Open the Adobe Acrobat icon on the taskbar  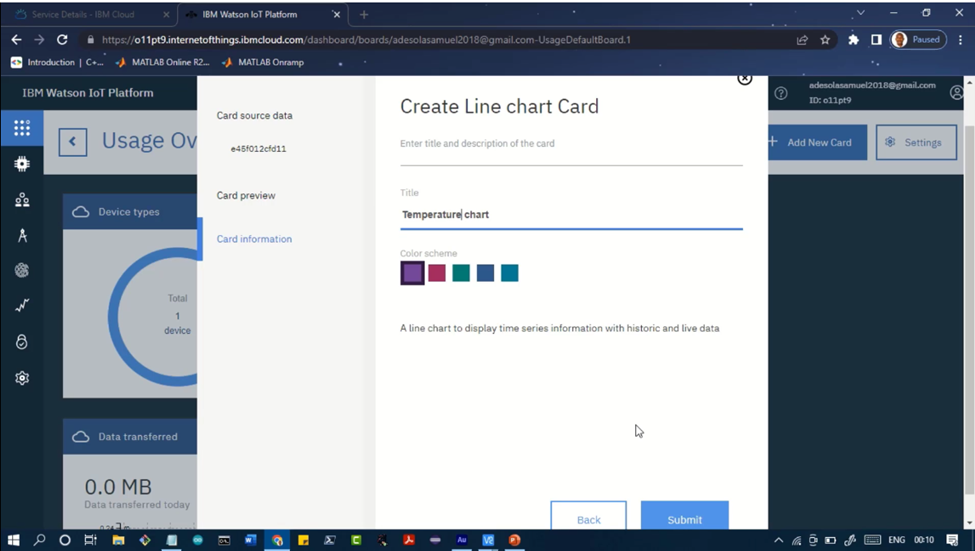click(409, 540)
